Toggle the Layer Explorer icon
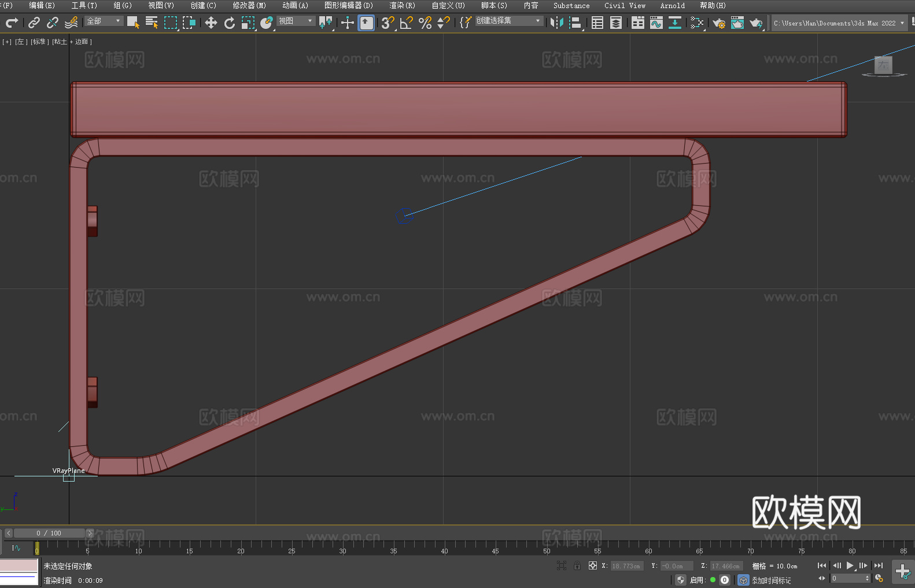Screen dimensions: 915x588 (616, 23)
